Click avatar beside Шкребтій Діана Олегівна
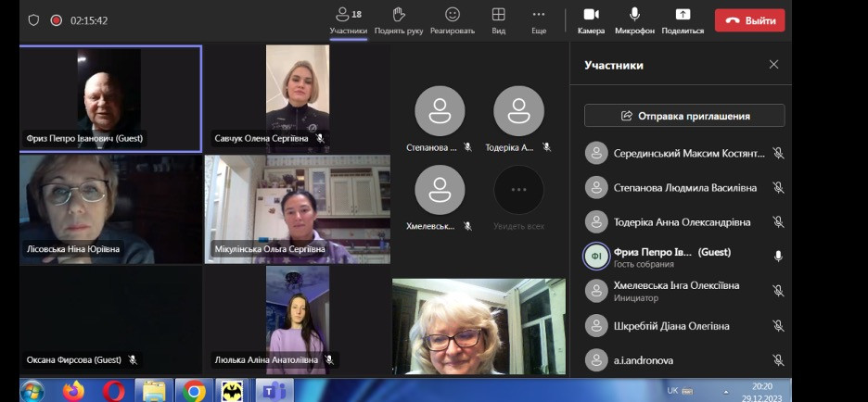The width and height of the screenshot is (868, 402). click(x=596, y=326)
